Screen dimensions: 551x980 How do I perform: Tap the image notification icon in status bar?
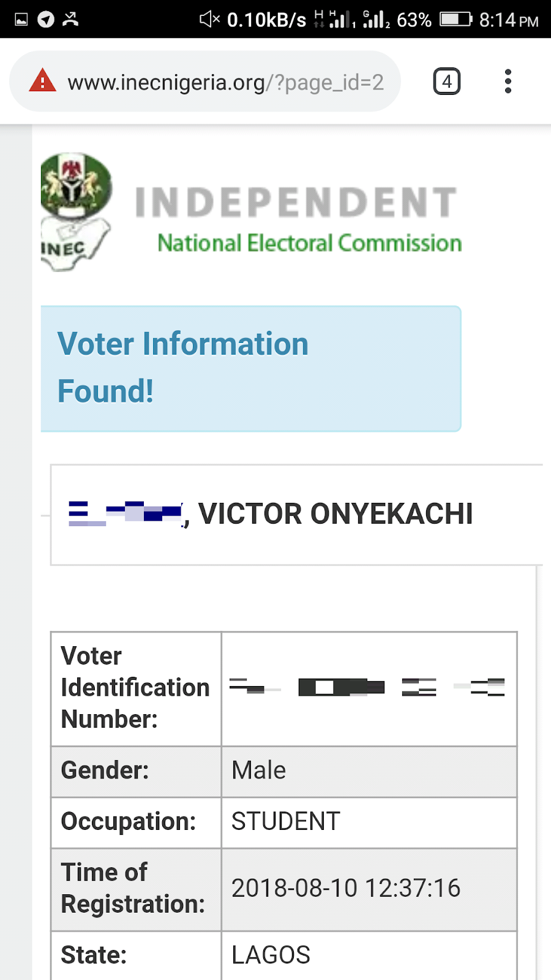tap(21, 20)
